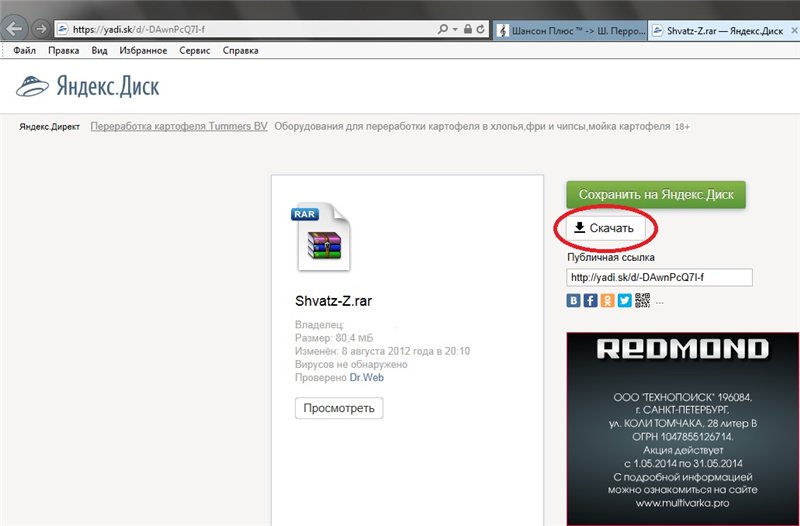Switch to the Шансон Плюс tab

(x=570, y=30)
